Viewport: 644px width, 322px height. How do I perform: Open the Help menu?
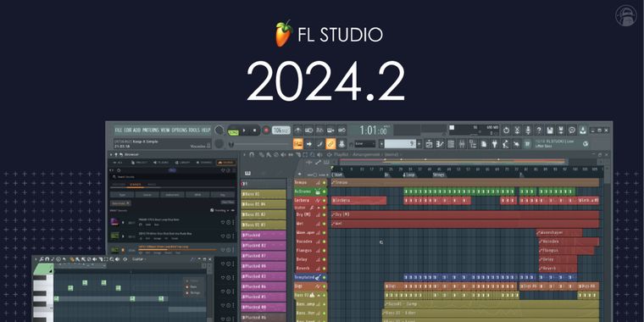click(x=206, y=130)
